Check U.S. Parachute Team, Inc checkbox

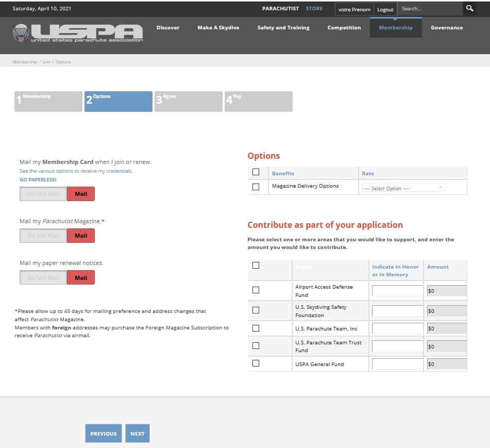256,328
